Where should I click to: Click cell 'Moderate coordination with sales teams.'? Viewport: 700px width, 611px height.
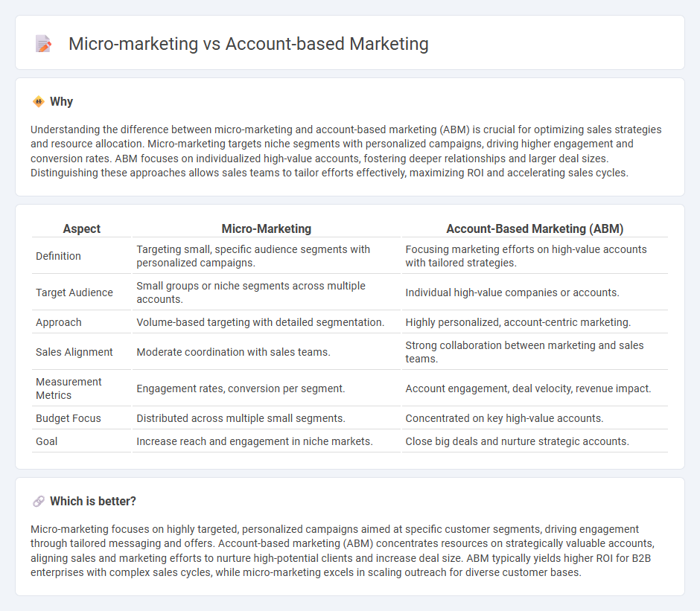point(267,352)
